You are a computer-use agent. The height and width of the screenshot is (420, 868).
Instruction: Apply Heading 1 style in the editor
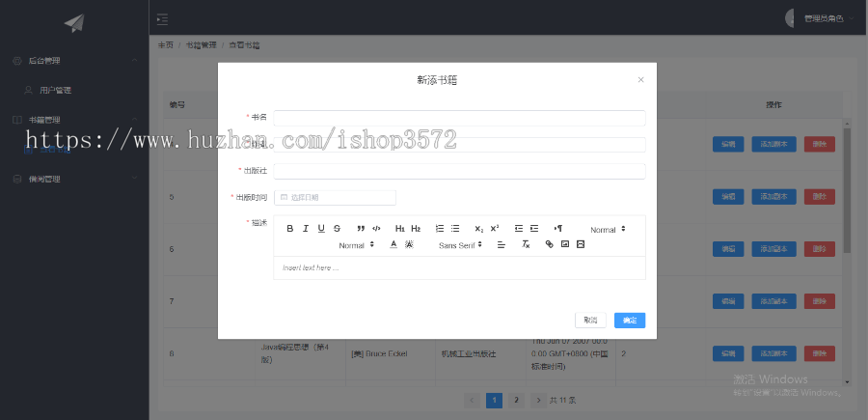coord(399,228)
